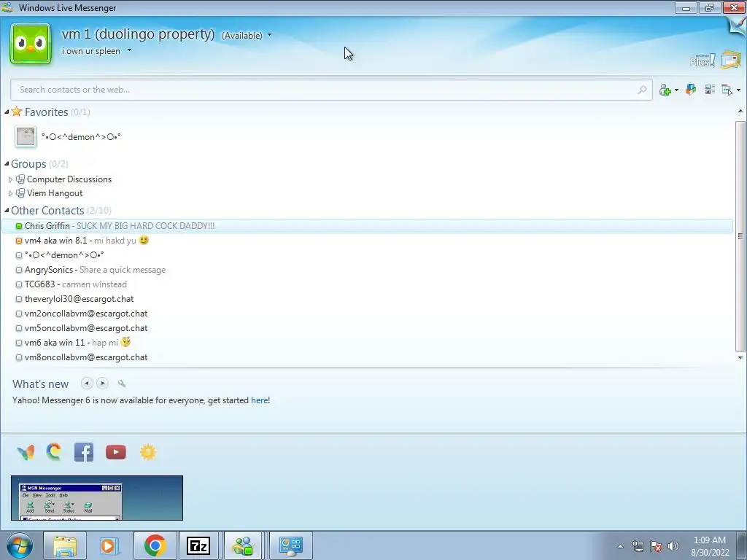Click the Favorites heading
The image size is (747, 560).
click(x=46, y=112)
